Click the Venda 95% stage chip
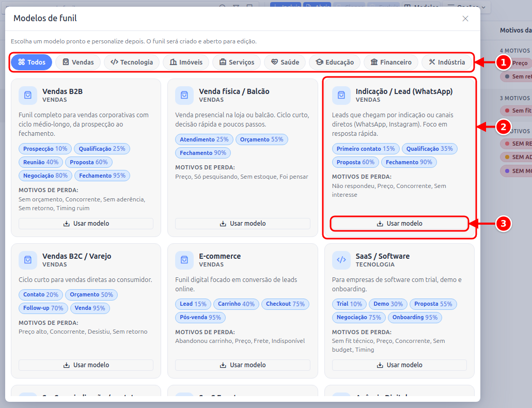The width and height of the screenshot is (532, 408). coord(90,308)
